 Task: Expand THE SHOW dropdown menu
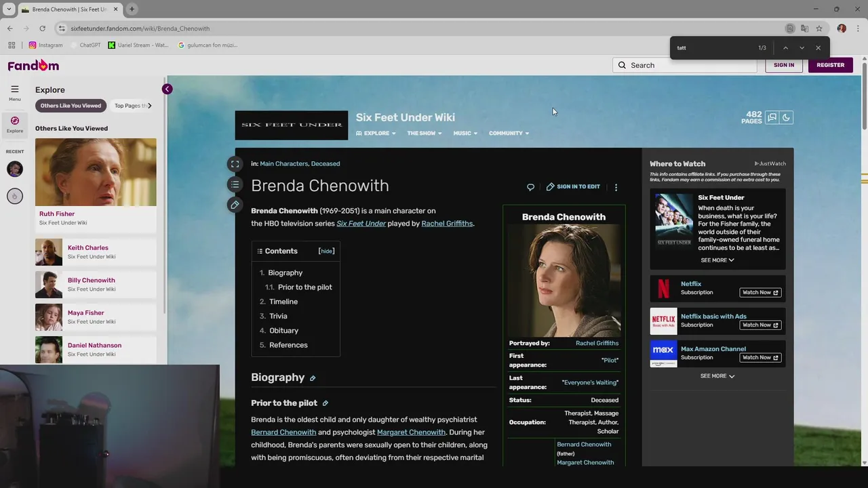[425, 134]
